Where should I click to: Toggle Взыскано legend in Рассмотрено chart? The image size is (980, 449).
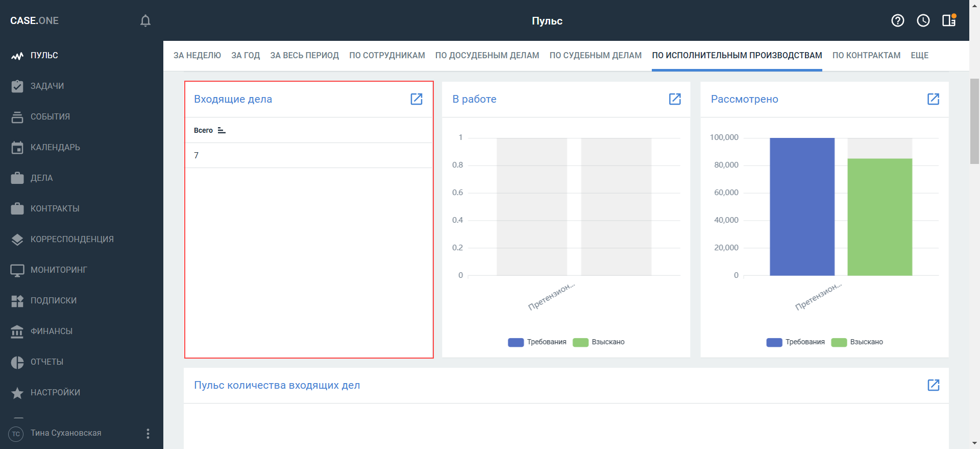coord(857,342)
